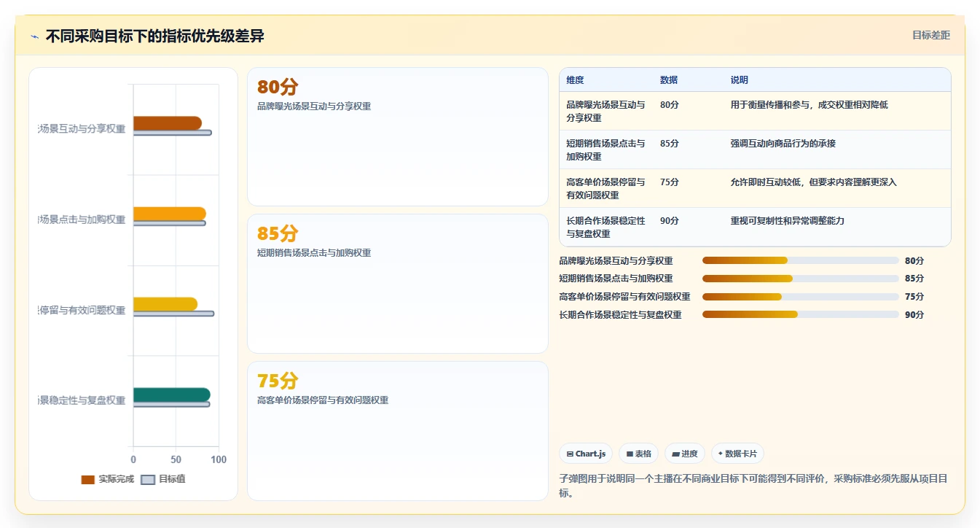Click the 景稳定性与复盘权重 chart axis label
The width and height of the screenshot is (980, 528).
[x=82, y=400]
